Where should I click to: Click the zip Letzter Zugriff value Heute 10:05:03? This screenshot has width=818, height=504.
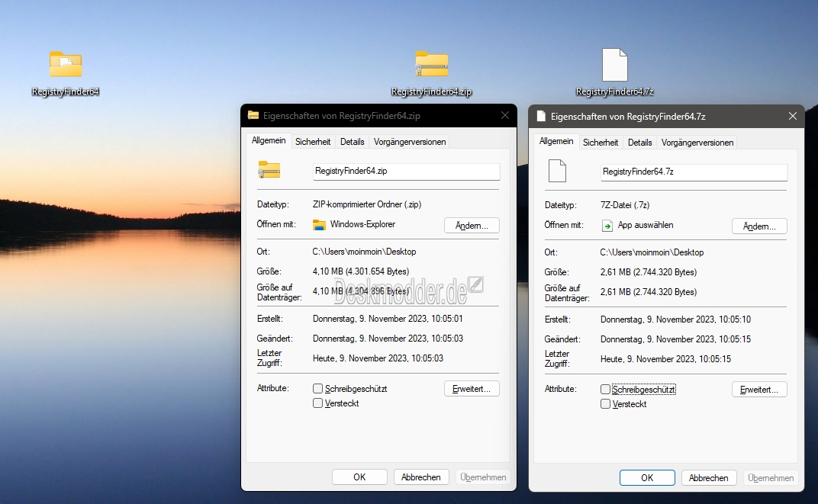378,358
